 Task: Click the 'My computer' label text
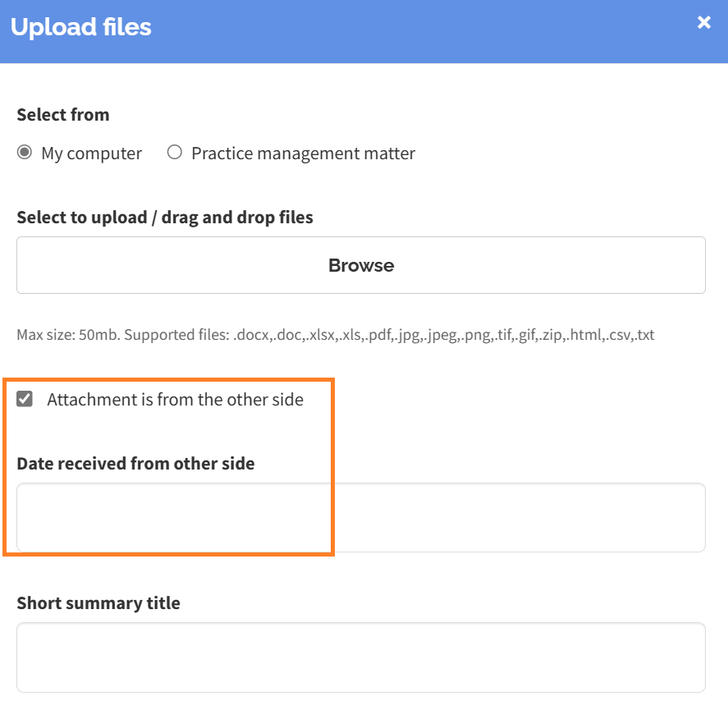pyautogui.click(x=91, y=153)
